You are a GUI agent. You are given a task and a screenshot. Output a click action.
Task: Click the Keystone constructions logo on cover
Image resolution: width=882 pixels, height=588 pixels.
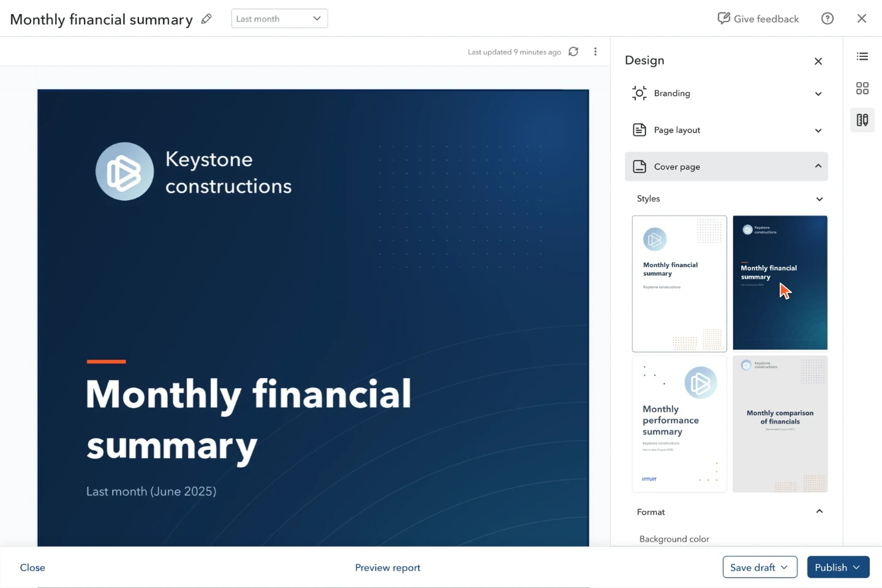(125, 171)
